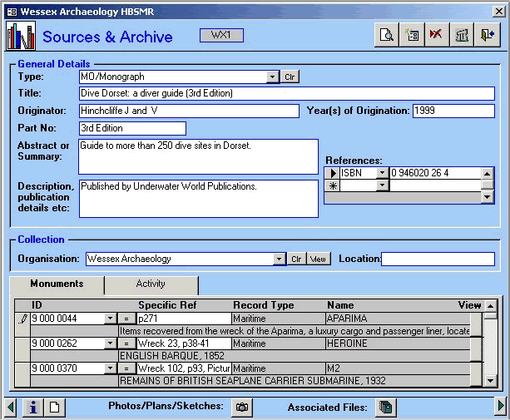Click the exit door icon
This screenshot has height=420, width=510.
[x=488, y=36]
